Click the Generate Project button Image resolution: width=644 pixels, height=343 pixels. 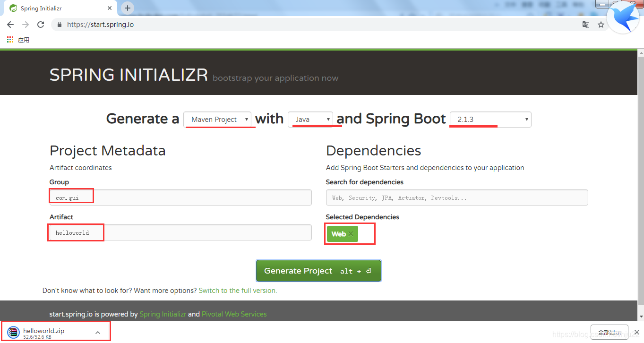tap(318, 271)
